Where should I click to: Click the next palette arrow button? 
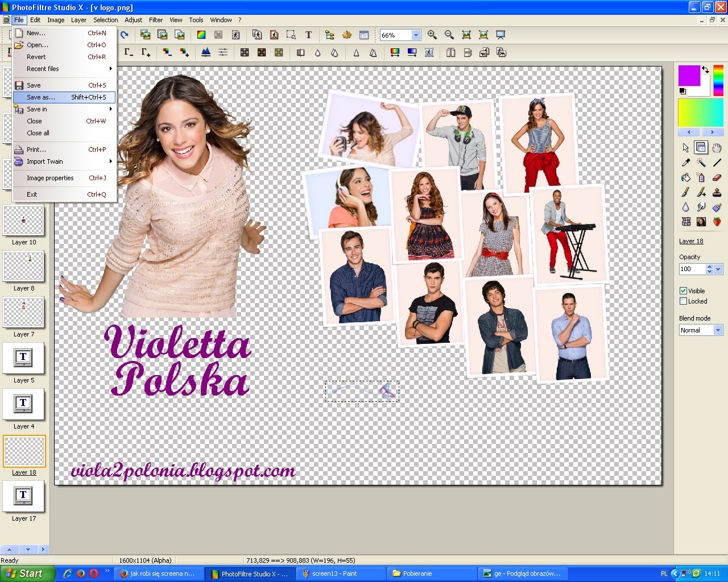click(713, 132)
